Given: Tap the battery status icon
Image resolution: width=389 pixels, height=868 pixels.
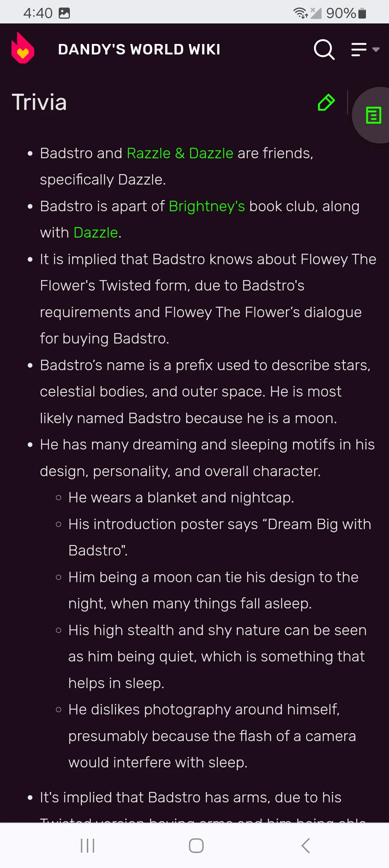Looking at the screenshot, I should [x=362, y=13].
